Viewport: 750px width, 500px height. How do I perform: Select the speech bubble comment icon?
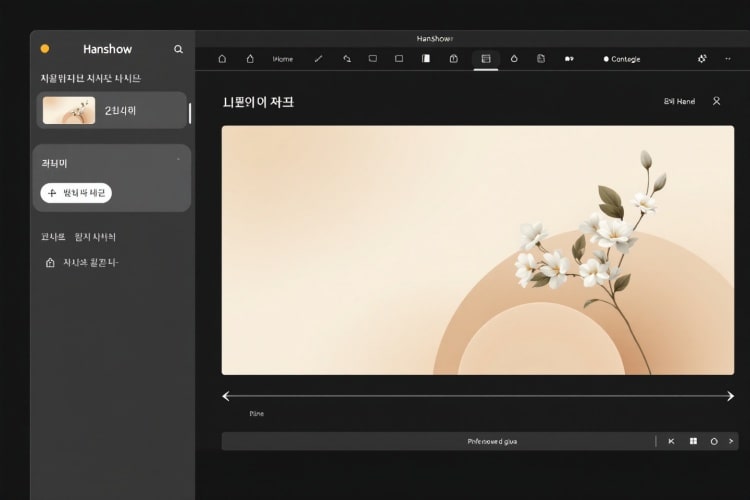[373, 59]
